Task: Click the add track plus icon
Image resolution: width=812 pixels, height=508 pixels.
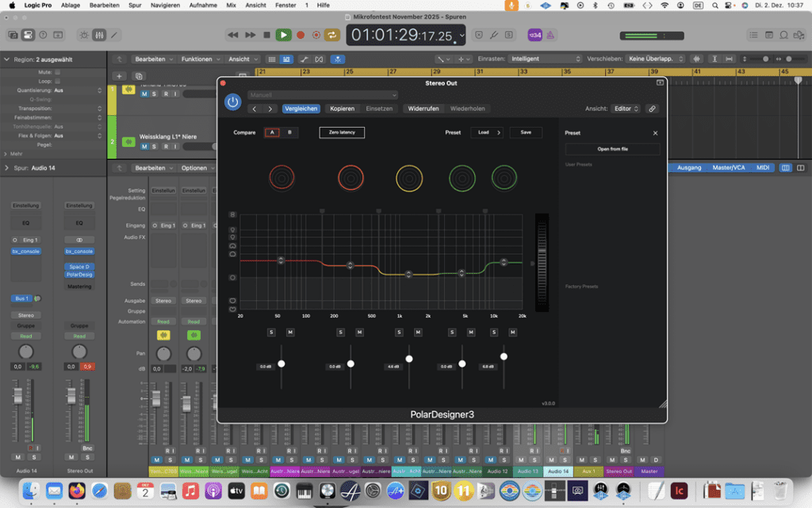Action: point(118,76)
